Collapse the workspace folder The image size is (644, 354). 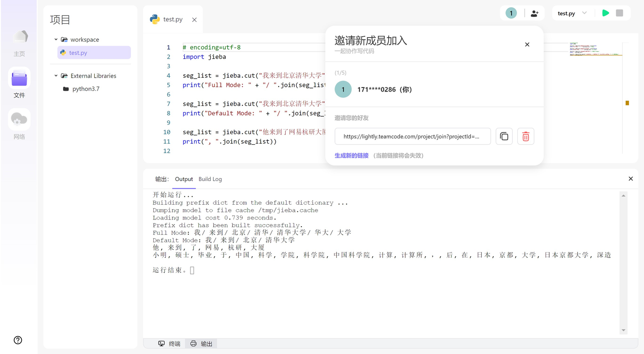point(56,39)
